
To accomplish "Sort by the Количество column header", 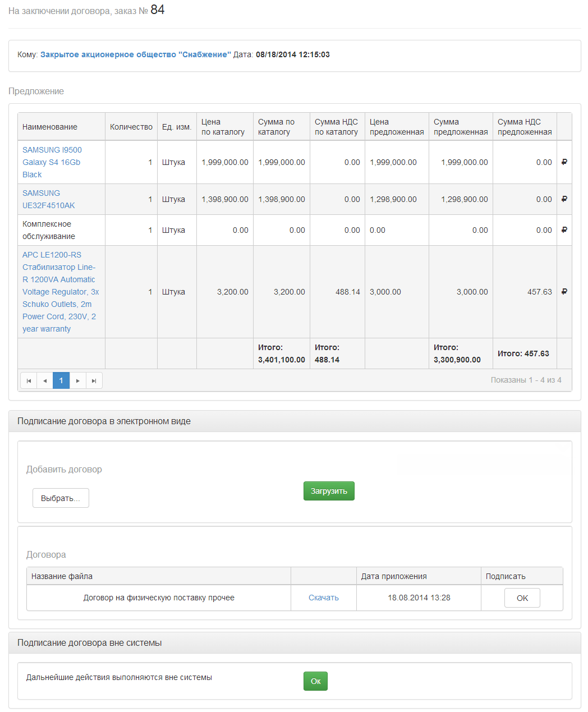I will 131,127.
